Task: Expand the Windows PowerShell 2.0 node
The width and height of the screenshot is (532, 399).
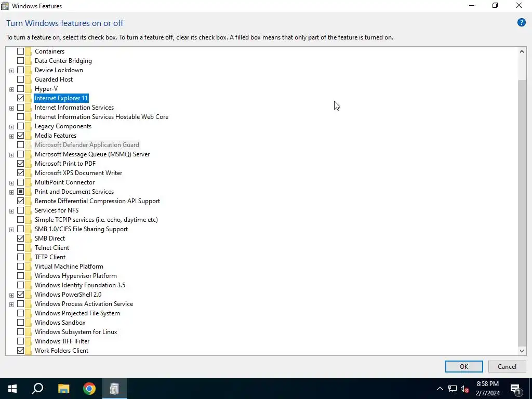Action: coord(11,295)
